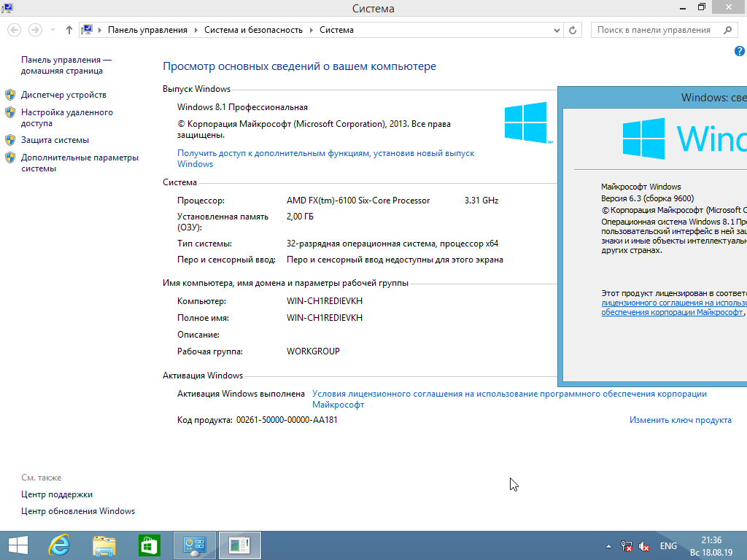Click the muted volume tray icon
Image resolution: width=747 pixels, height=560 pixels.
point(645,546)
